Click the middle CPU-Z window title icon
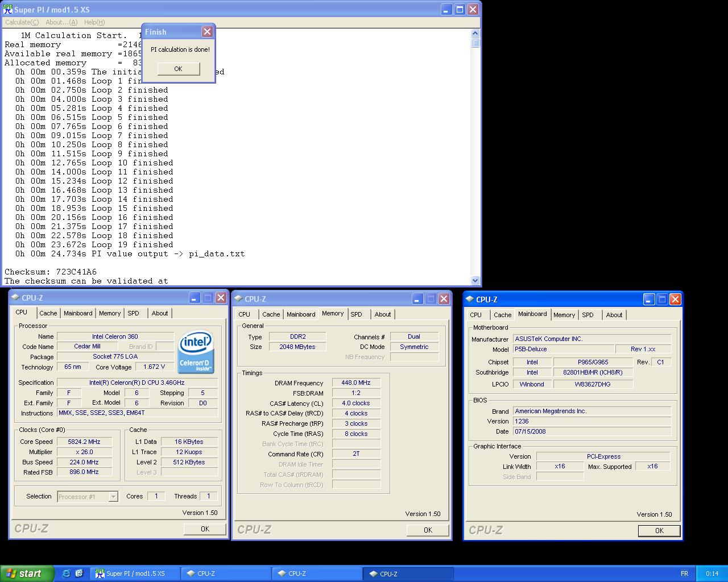Image resolution: width=728 pixels, height=582 pixels. pos(238,299)
